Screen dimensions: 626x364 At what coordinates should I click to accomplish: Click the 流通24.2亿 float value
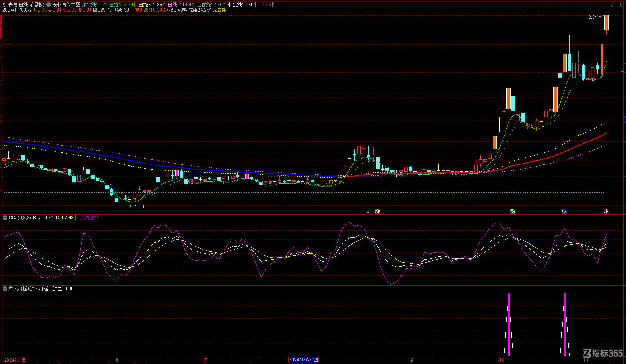199,10
